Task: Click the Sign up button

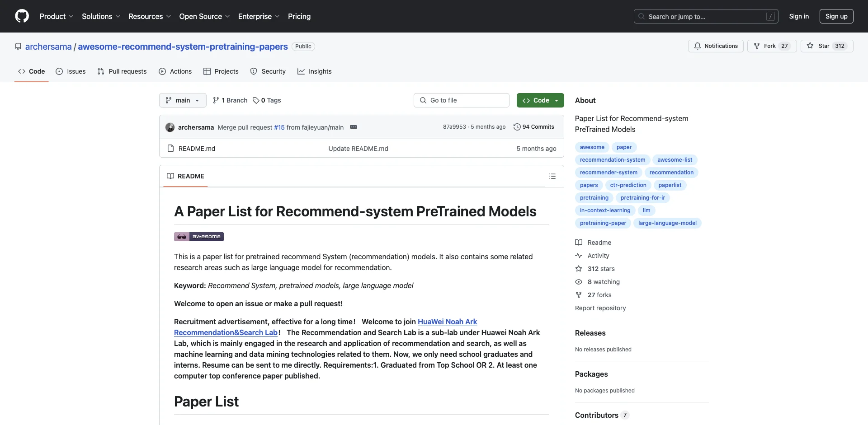Action: tap(836, 16)
